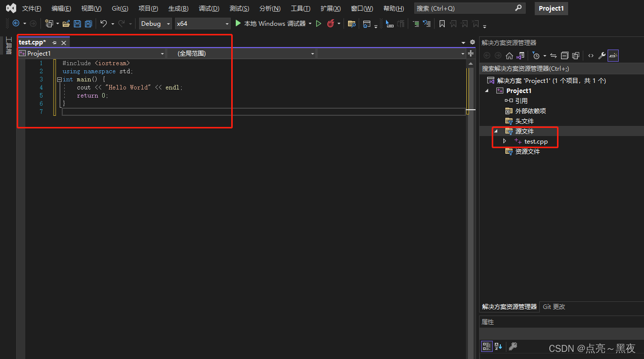Open the debugger target dropdown arrow
The height and width of the screenshot is (359, 644).
coord(310,24)
